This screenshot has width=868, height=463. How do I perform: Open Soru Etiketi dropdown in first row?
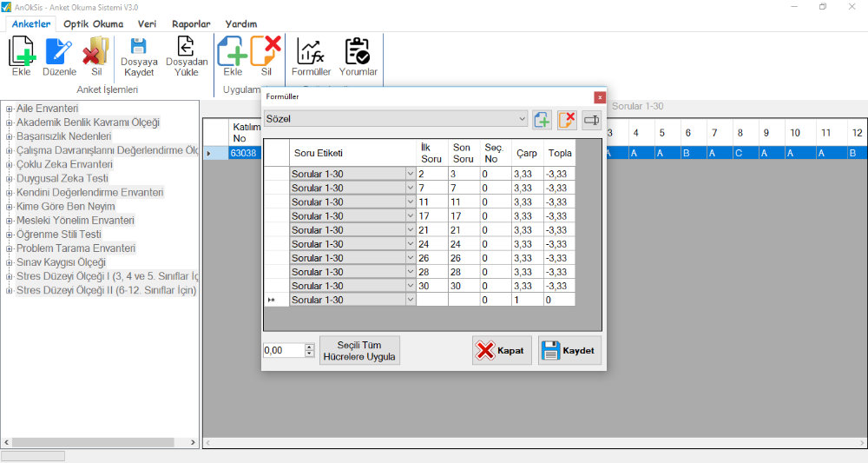click(410, 174)
